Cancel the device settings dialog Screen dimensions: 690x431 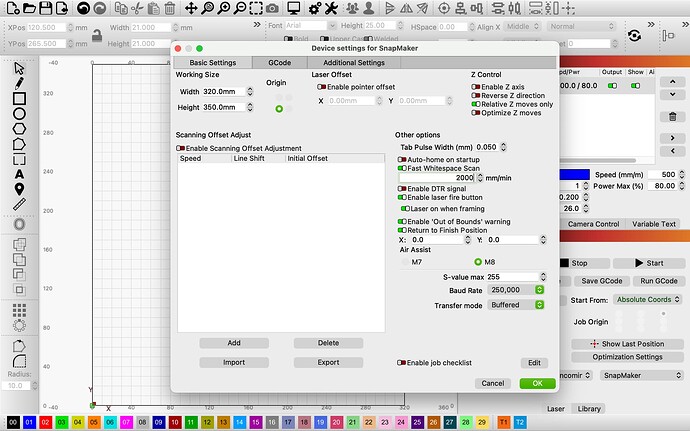492,383
